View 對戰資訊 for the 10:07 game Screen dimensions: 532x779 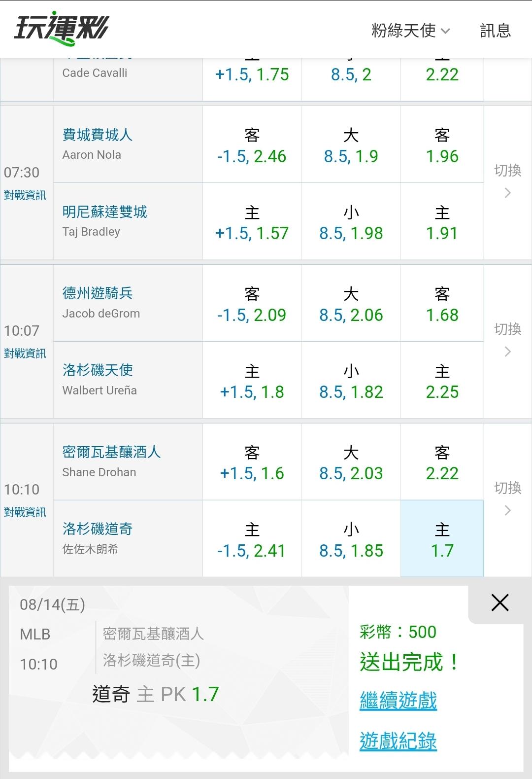click(x=25, y=354)
